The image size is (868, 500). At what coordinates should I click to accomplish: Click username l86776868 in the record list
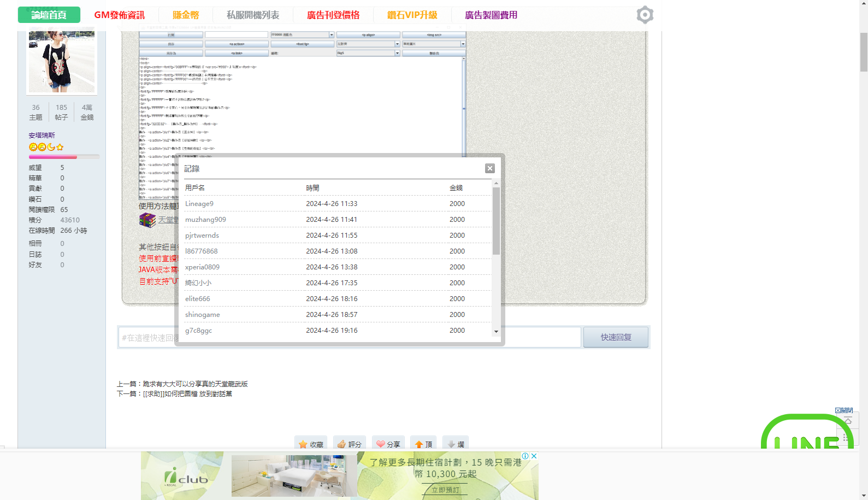202,251
